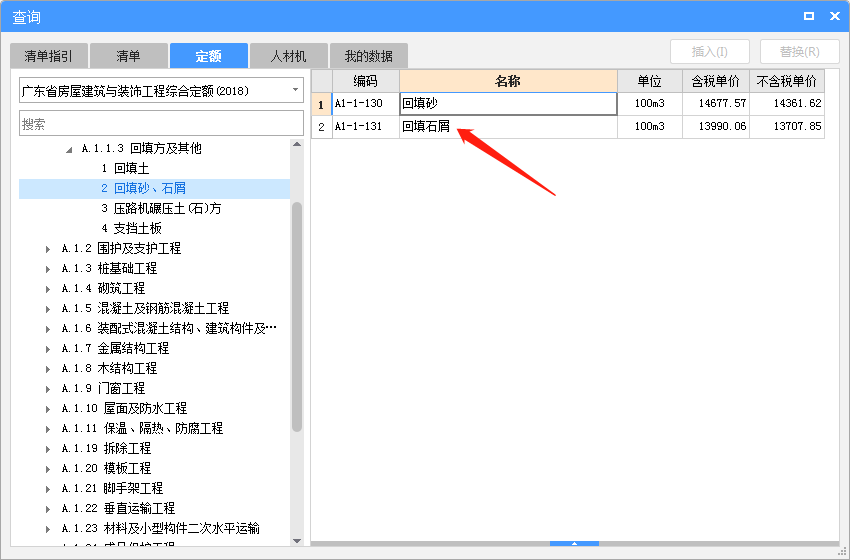Screen dimensions: 850x560
Task: Select tree item 2 回填砂、石屑
Action: 144,189
